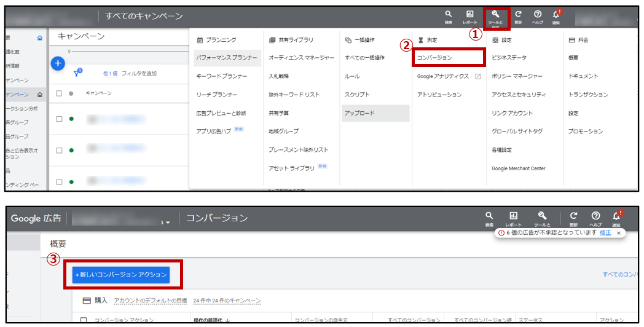Open 地域グループ
The height and width of the screenshot is (327, 644).
[x=283, y=132]
